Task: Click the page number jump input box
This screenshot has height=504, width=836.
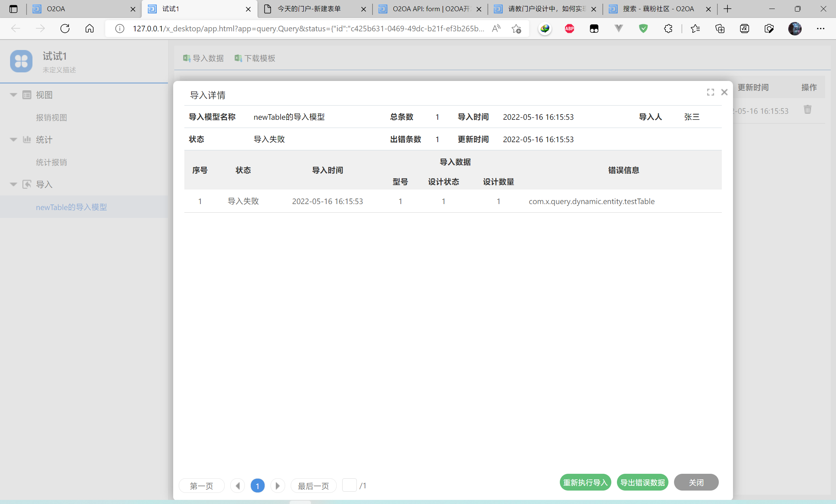Action: pyautogui.click(x=349, y=485)
